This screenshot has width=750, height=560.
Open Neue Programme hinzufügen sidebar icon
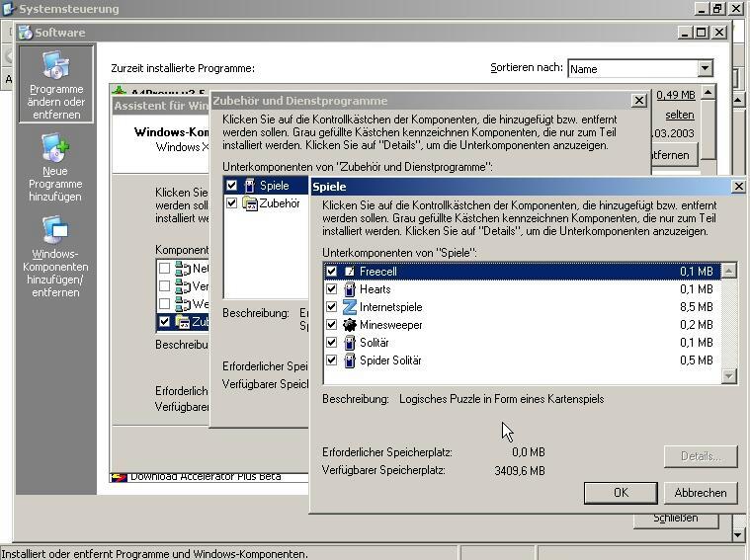55,147
